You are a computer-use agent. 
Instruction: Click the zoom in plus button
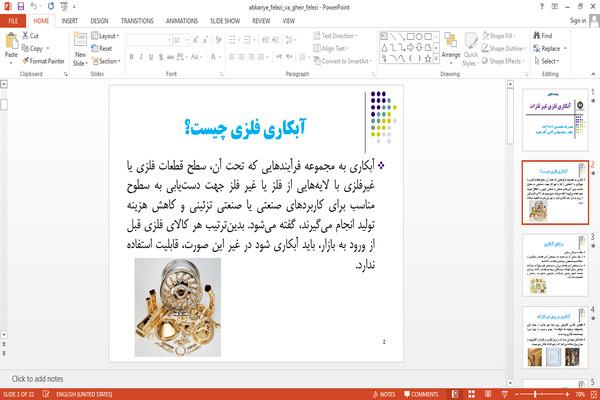(x=567, y=394)
